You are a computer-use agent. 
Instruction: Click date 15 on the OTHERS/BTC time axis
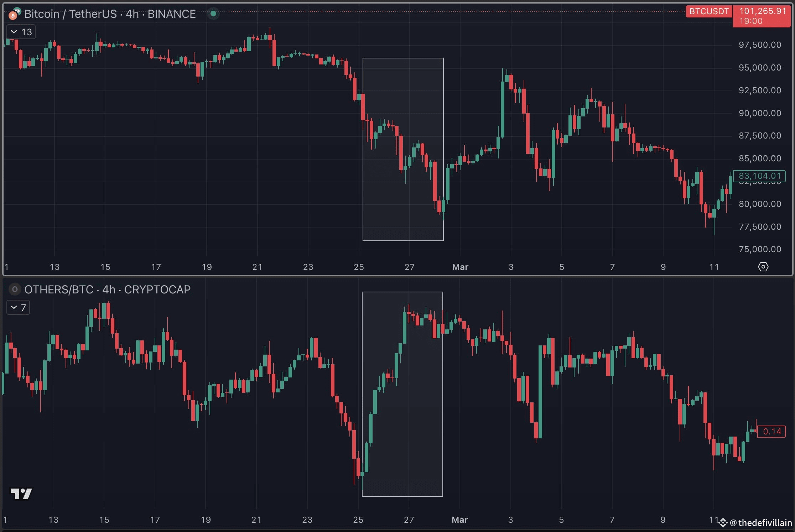(x=104, y=520)
